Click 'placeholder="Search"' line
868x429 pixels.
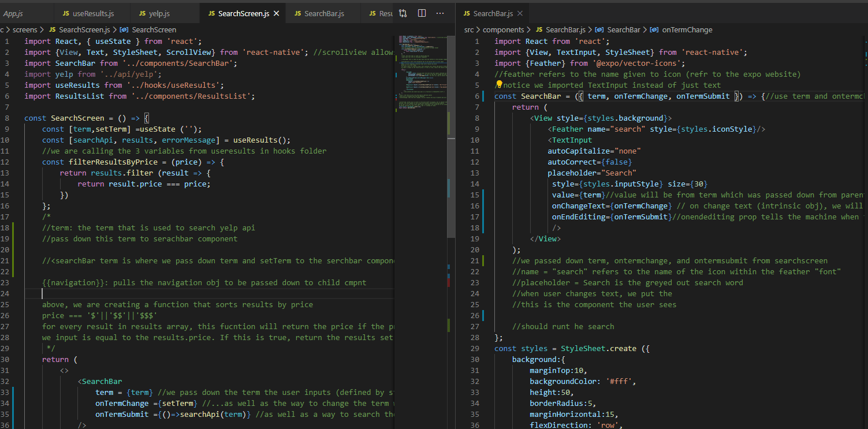(x=592, y=173)
